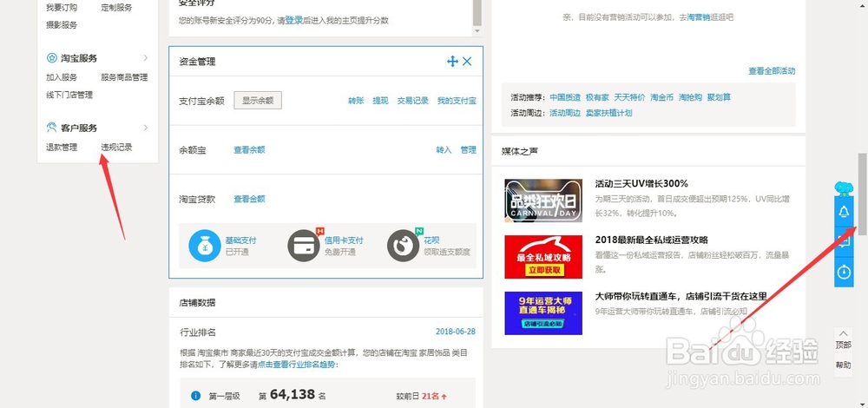Open 提现 link

[x=380, y=101]
